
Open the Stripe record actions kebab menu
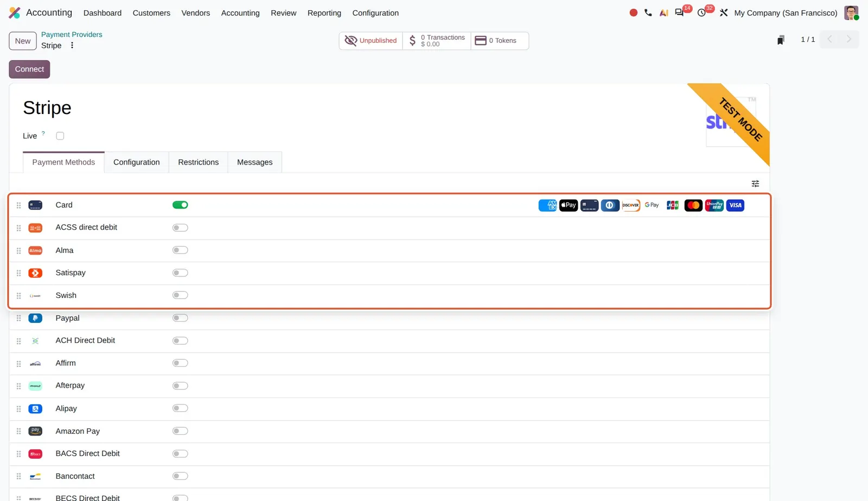pyautogui.click(x=72, y=46)
